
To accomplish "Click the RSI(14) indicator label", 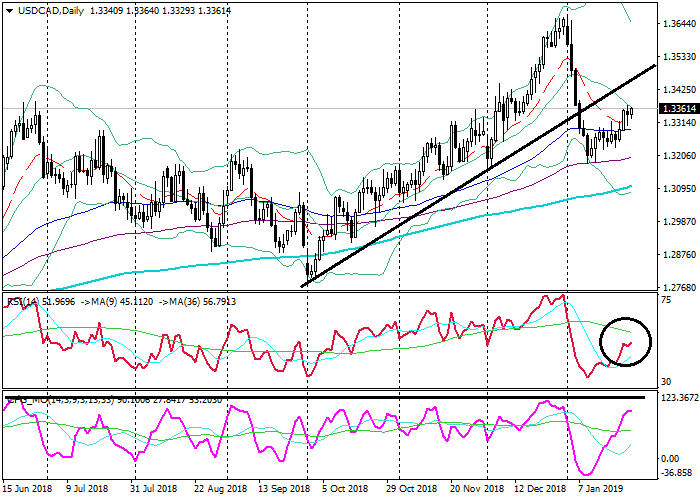I will coord(24,300).
